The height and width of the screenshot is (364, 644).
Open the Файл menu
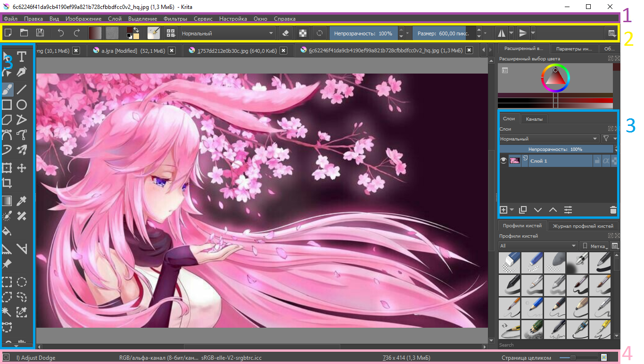[x=10, y=19]
